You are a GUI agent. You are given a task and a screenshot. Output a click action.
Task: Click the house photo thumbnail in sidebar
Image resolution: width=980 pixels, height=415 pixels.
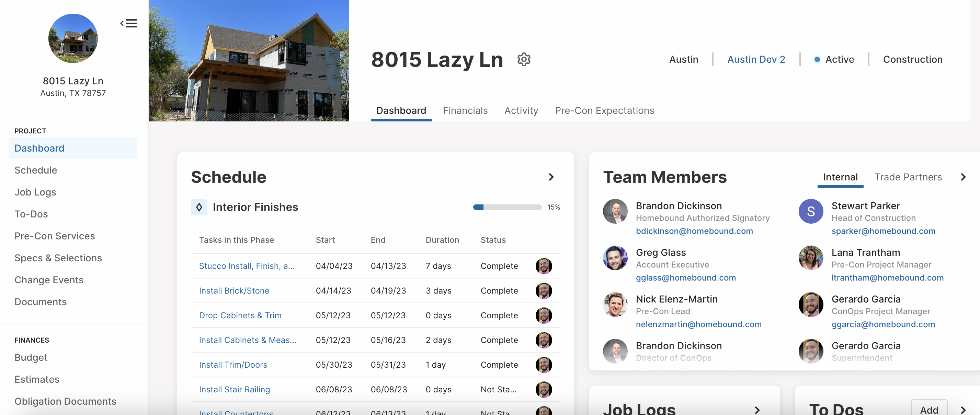73,38
